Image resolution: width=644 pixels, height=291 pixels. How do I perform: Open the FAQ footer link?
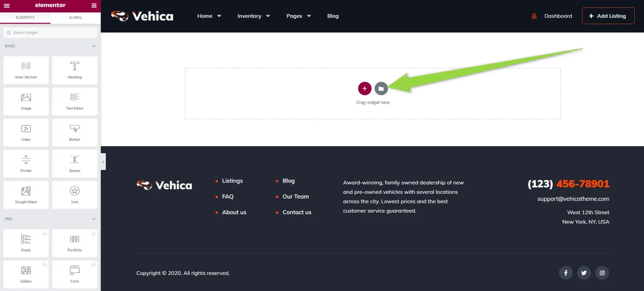[x=228, y=197]
